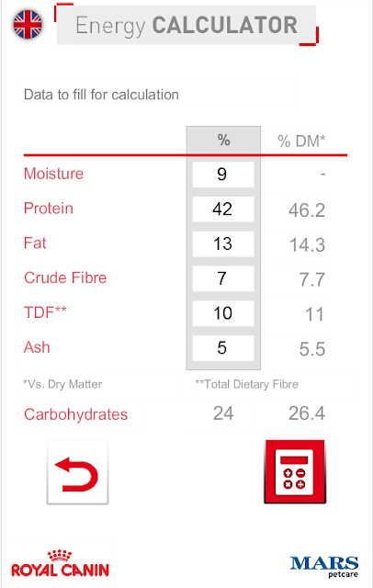The width and height of the screenshot is (373, 588).
Task: Click the Energy Calculator title banner
Action: tap(186, 25)
